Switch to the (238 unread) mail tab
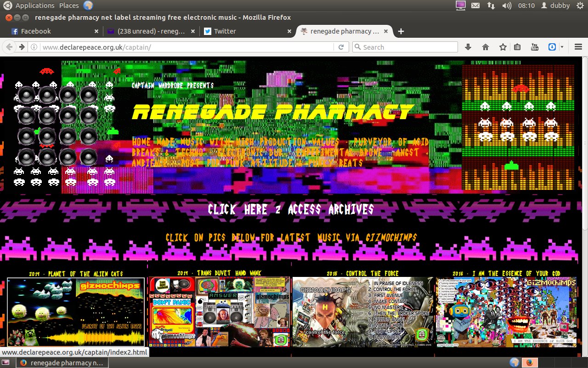 [x=152, y=31]
